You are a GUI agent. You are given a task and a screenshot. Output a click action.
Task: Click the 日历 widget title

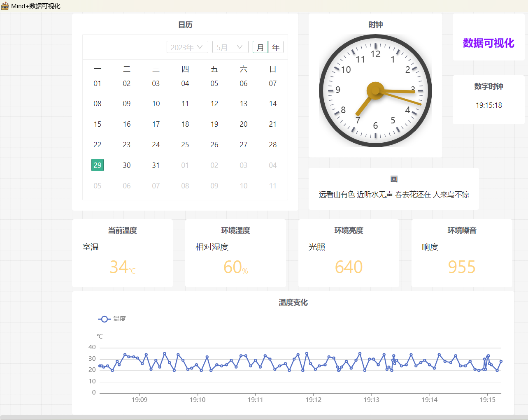[185, 25]
